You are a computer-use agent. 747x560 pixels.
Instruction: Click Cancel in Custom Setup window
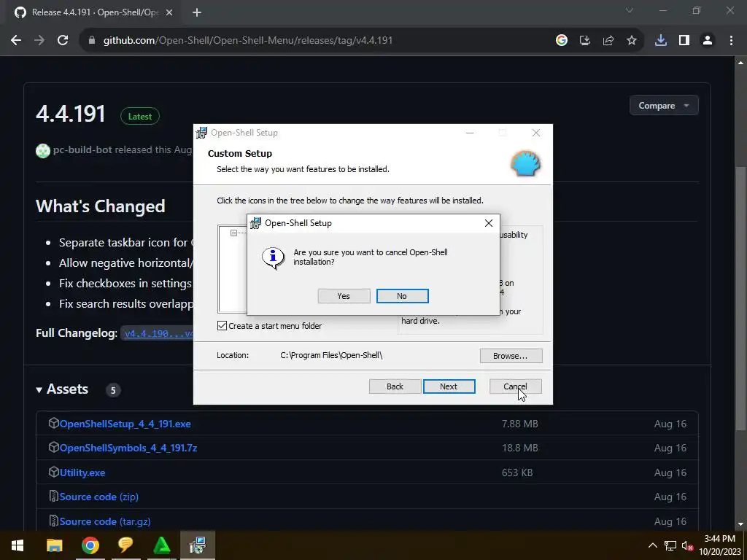515,386
